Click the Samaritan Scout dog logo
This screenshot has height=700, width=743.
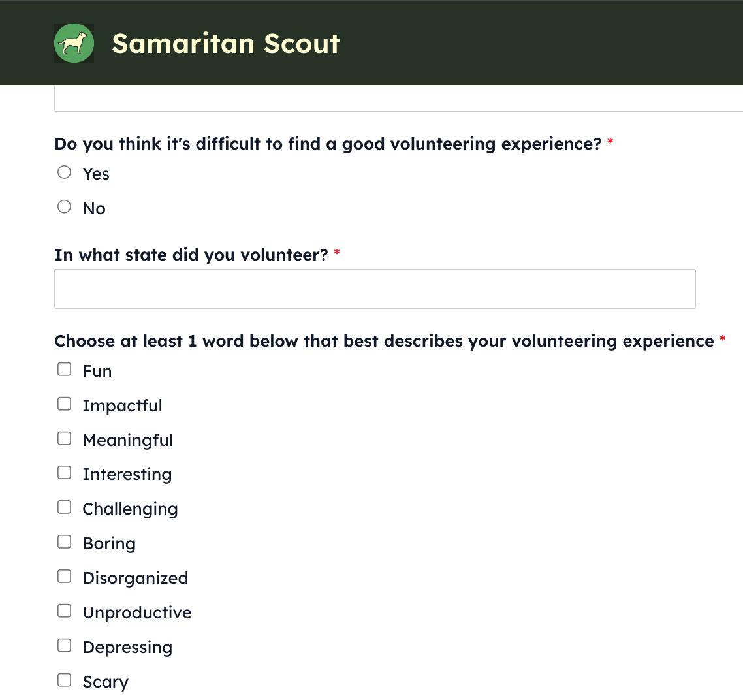74,43
